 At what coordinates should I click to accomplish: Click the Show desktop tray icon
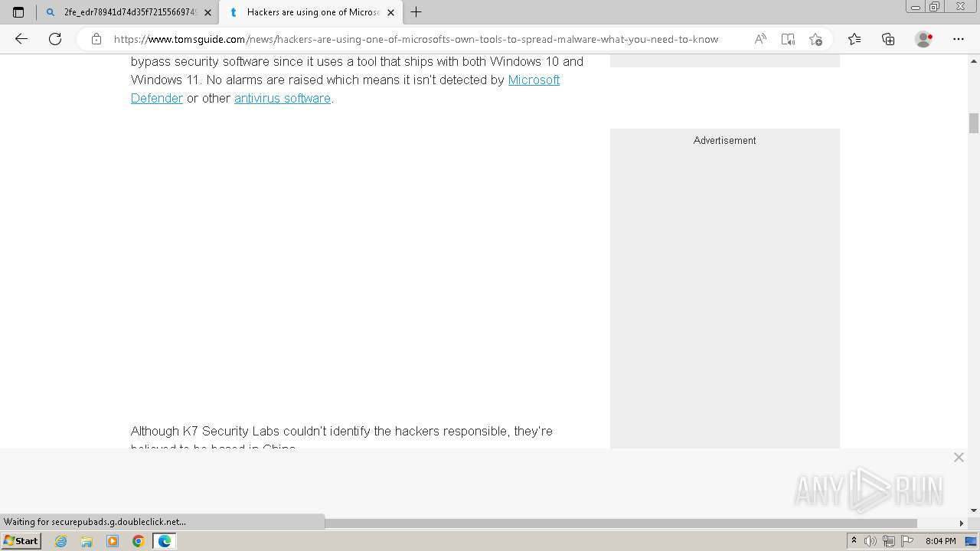971,541
